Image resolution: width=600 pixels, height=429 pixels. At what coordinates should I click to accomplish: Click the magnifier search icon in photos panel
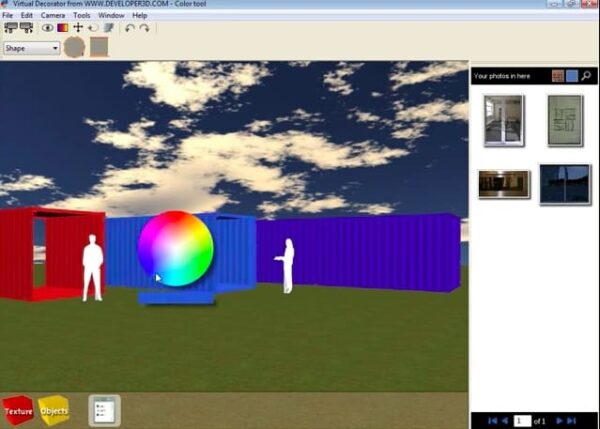586,76
